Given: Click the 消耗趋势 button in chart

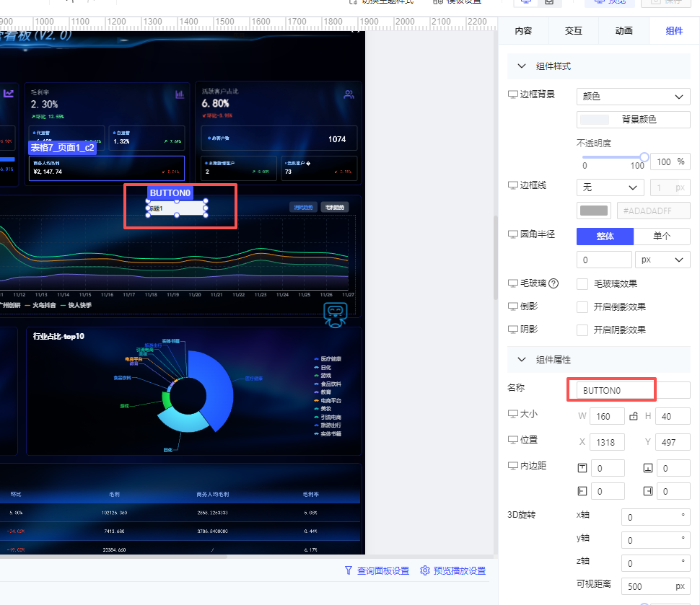Looking at the screenshot, I should click(304, 207).
